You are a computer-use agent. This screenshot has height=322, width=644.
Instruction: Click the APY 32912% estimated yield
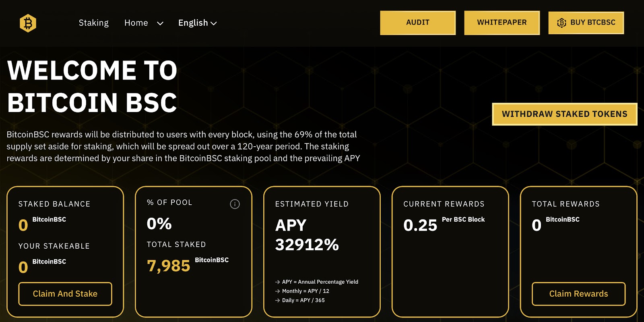tap(307, 235)
